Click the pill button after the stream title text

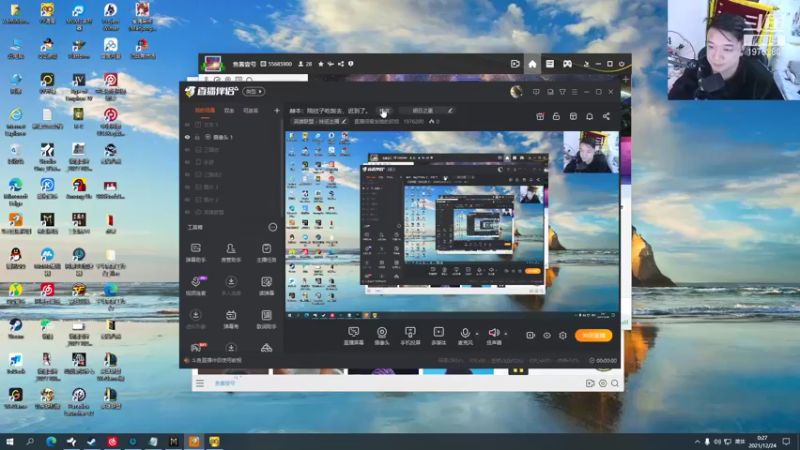(x=385, y=111)
